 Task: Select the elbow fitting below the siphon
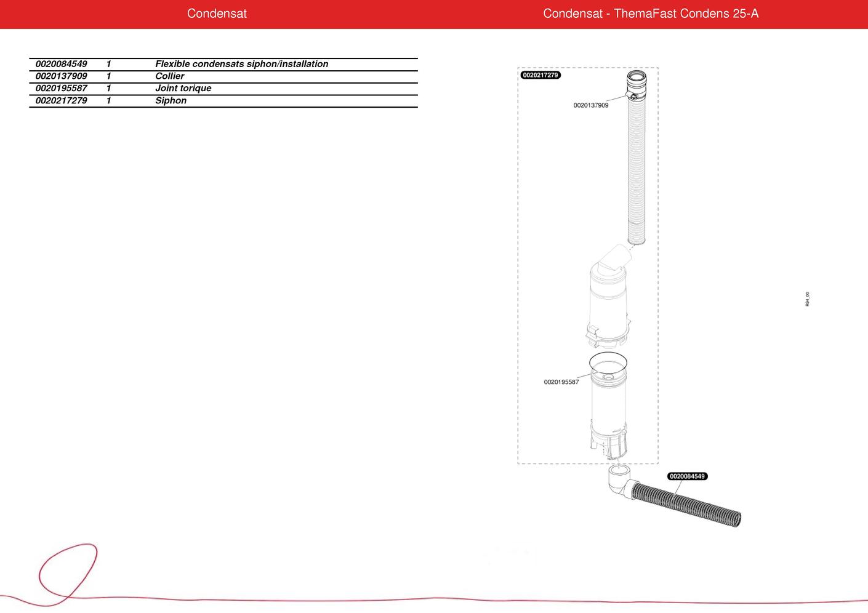pos(617,481)
